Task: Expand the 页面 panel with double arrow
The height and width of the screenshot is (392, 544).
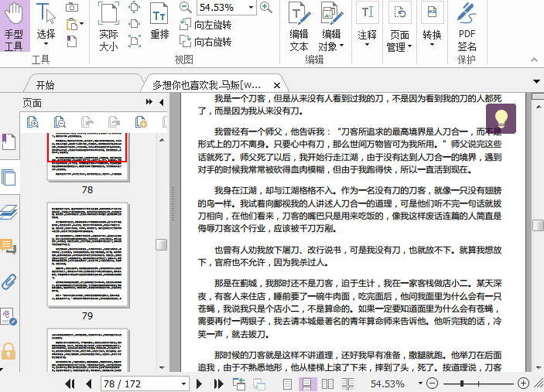Action: [x=149, y=102]
